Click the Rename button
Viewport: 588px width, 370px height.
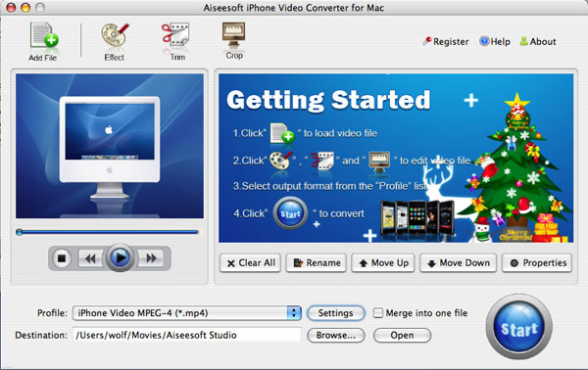click(317, 263)
